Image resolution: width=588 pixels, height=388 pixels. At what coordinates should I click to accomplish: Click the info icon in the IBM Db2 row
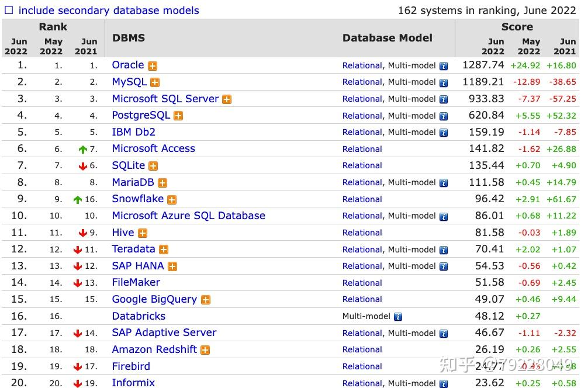(x=444, y=133)
